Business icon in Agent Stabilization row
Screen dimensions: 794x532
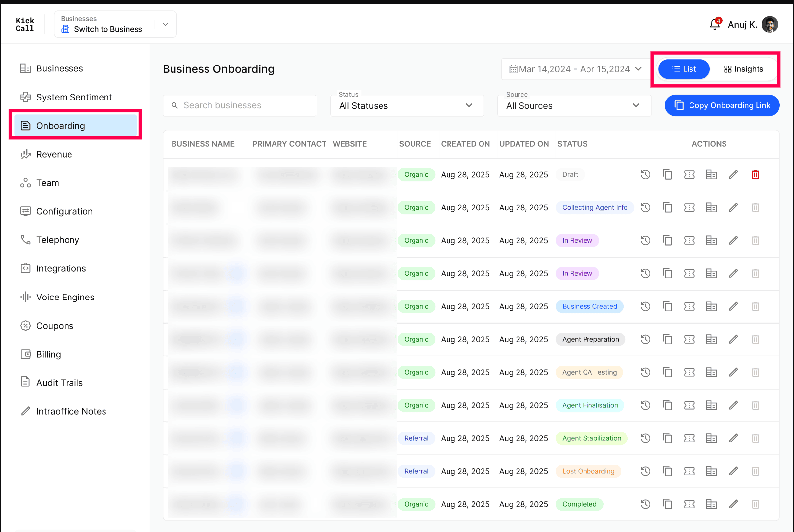(711, 438)
